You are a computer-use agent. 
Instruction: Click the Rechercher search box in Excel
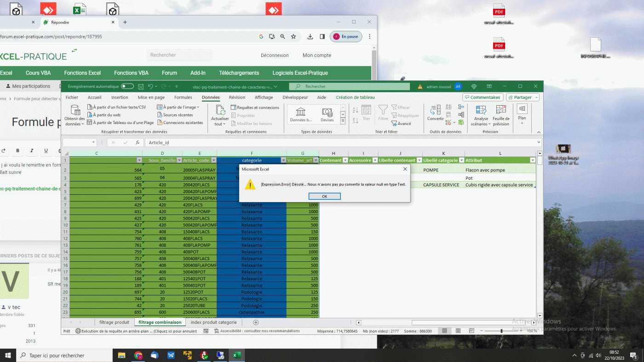pos(350,86)
